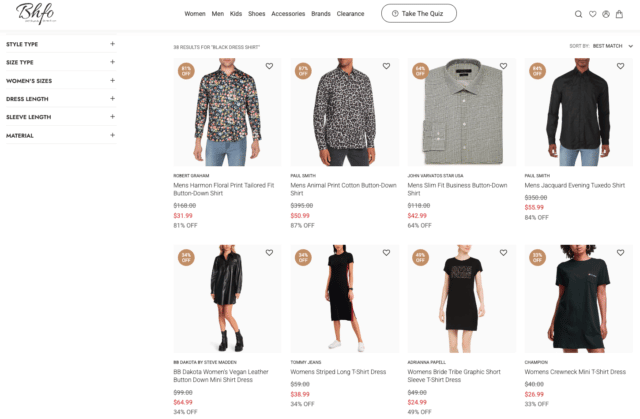Expand the Style Type filter
This screenshot has height=419, width=640.
point(113,44)
